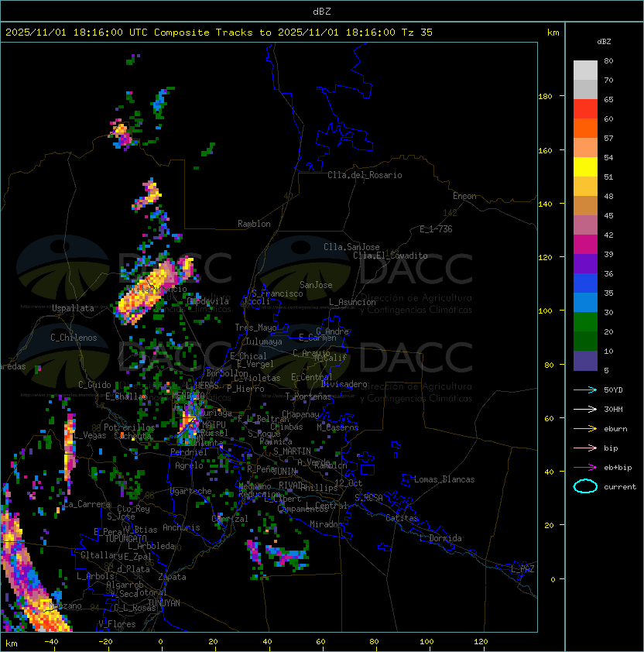Viewport: 644px width, 652px height.
Task: Click the 'Anchoris' map label
Action: coord(181,527)
